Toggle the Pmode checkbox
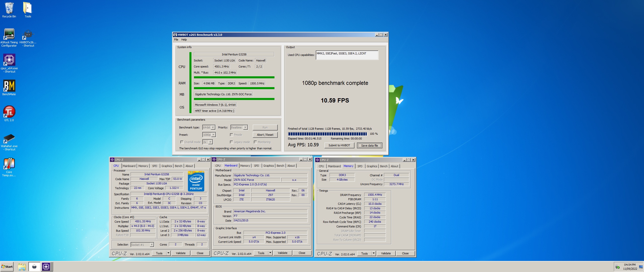The image size is (644, 272). pyautogui.click(x=231, y=135)
